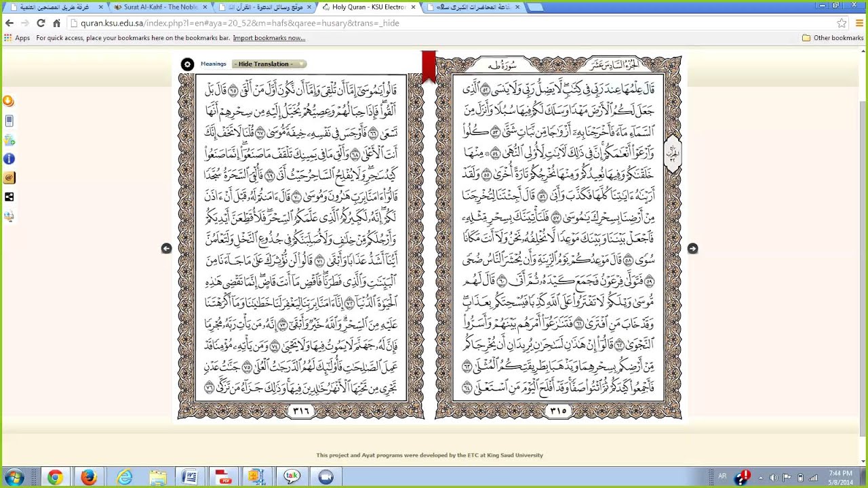Open Google Talk from the taskbar

point(292,477)
